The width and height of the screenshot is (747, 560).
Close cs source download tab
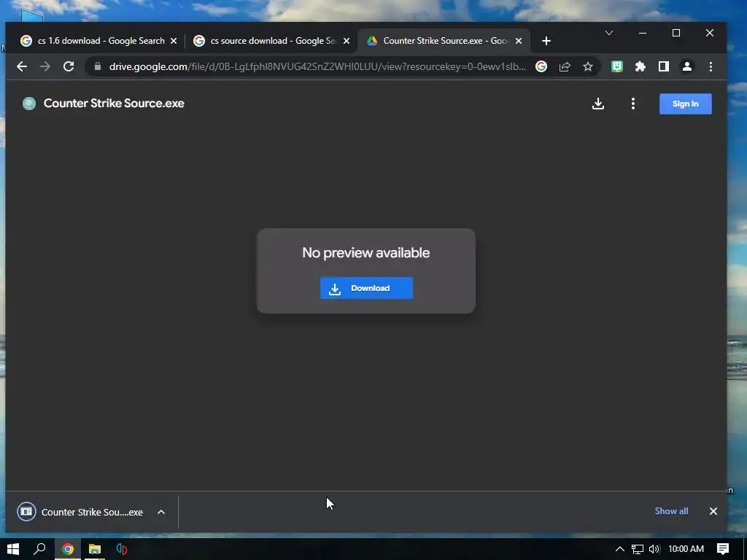(347, 41)
